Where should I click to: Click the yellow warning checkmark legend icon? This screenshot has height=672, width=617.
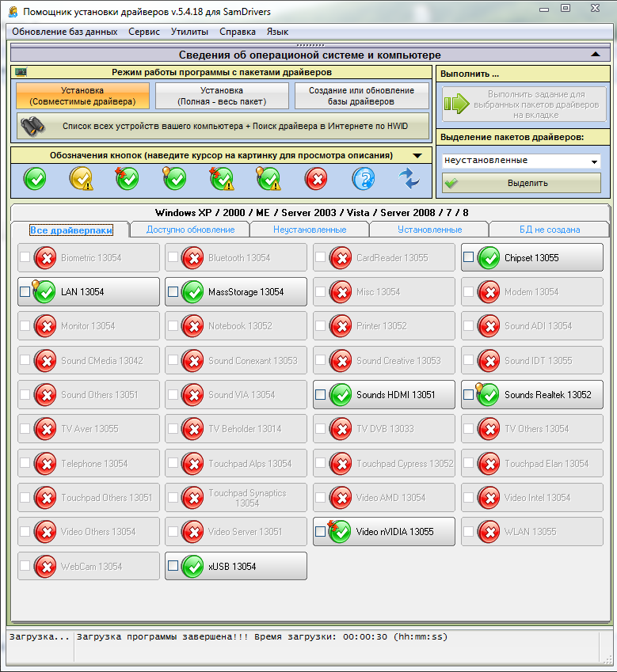[82, 179]
